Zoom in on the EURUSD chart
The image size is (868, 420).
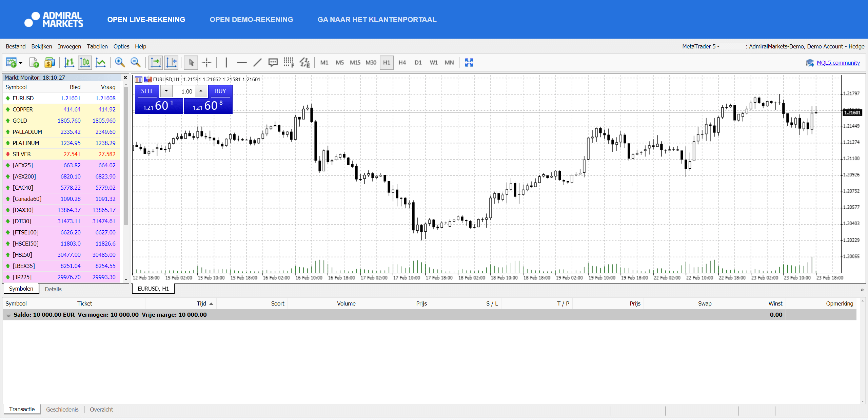pos(120,62)
